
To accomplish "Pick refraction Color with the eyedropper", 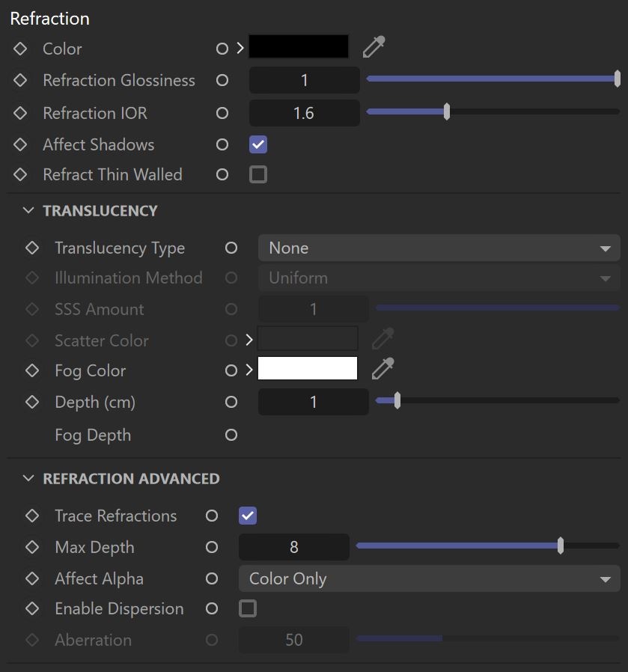I will click(374, 47).
